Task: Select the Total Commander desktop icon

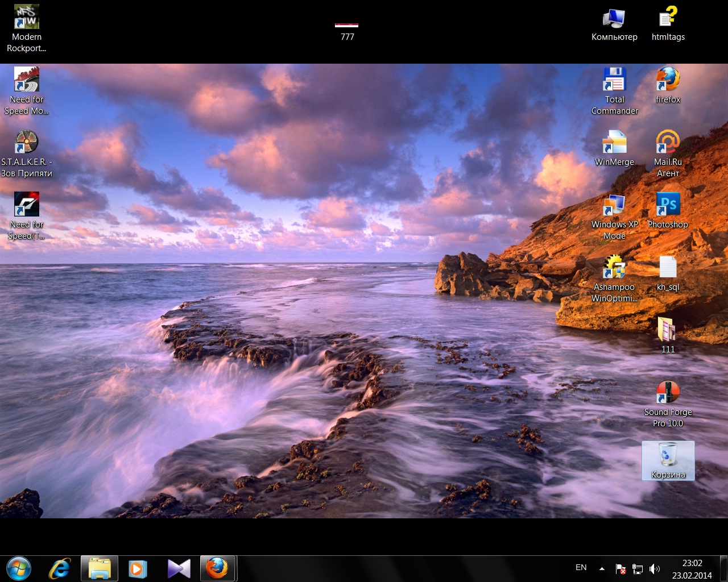Action: tap(614, 80)
